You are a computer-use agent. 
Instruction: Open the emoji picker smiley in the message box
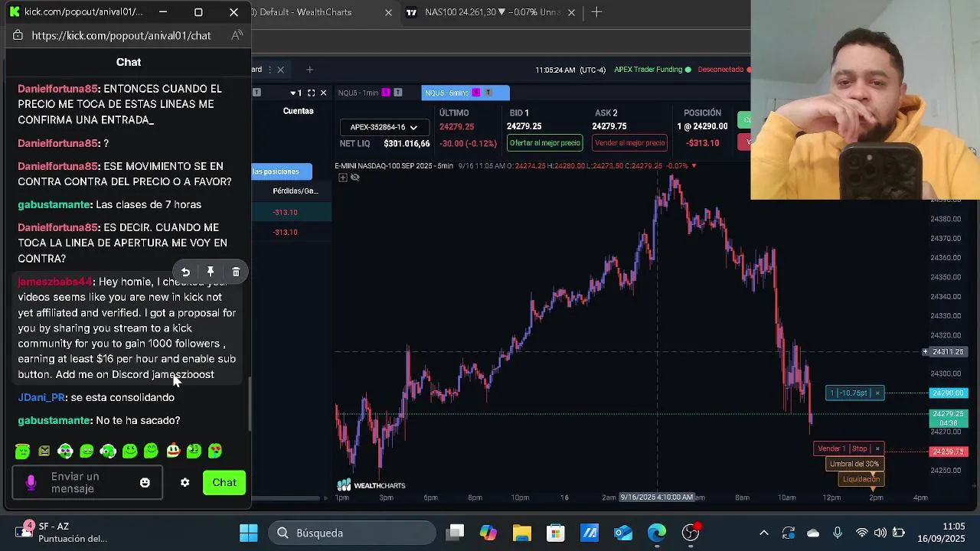(x=145, y=482)
